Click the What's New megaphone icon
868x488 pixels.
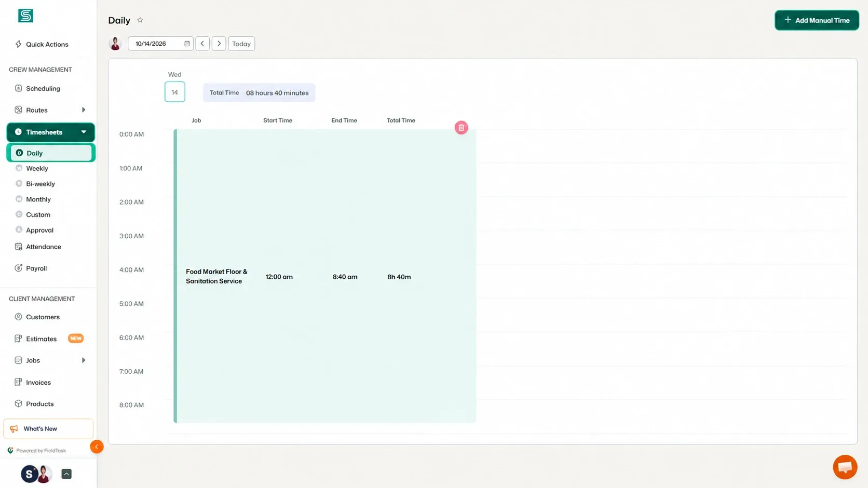pyautogui.click(x=14, y=429)
